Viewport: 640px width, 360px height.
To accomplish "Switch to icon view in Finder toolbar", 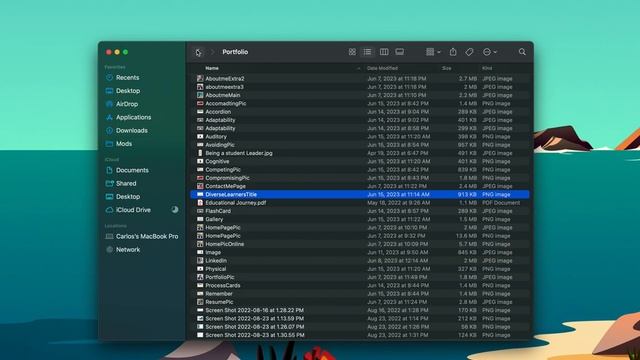I will (352, 52).
